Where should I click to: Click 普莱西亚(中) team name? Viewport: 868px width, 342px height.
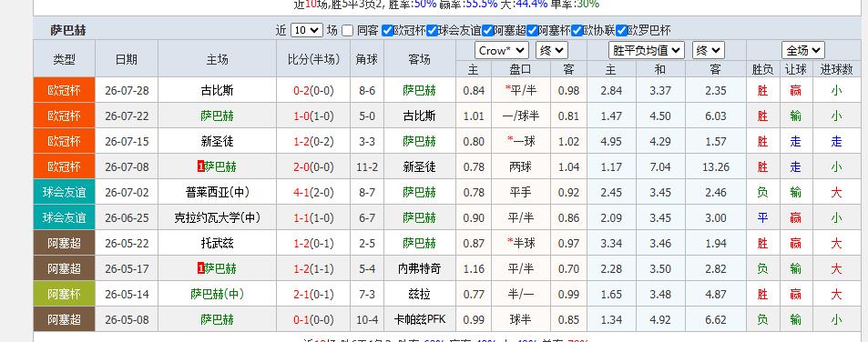(218, 192)
